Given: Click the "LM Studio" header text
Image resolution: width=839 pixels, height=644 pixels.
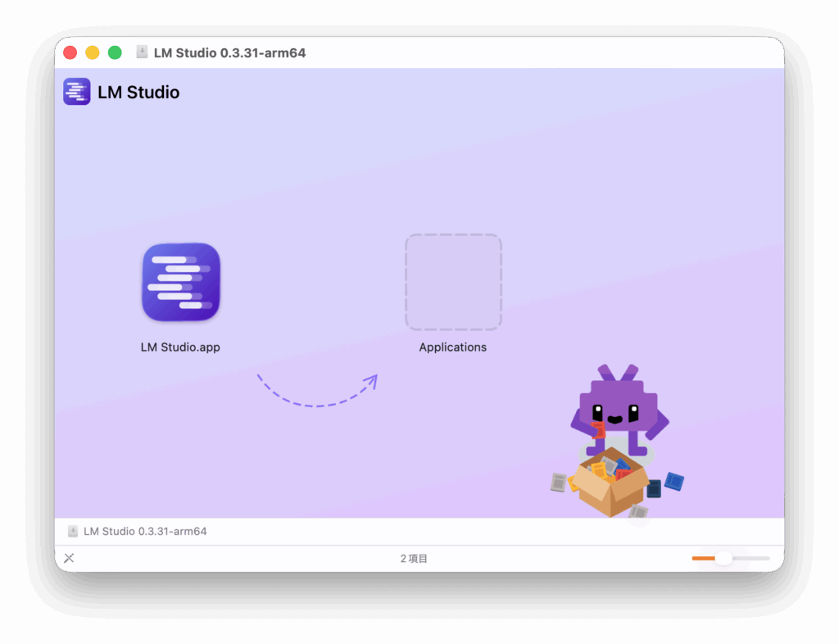Looking at the screenshot, I should tap(138, 92).
